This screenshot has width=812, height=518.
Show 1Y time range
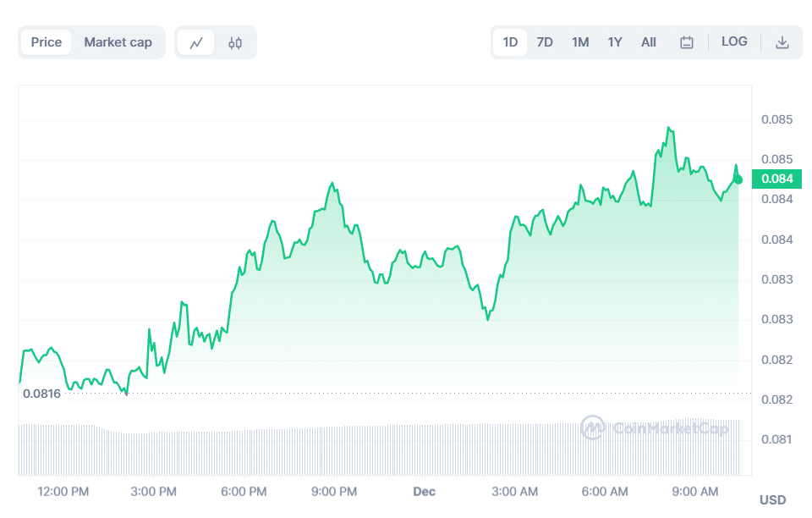click(x=615, y=42)
